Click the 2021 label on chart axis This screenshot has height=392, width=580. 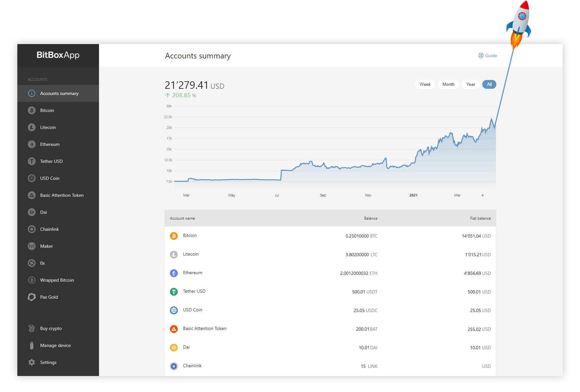click(413, 195)
